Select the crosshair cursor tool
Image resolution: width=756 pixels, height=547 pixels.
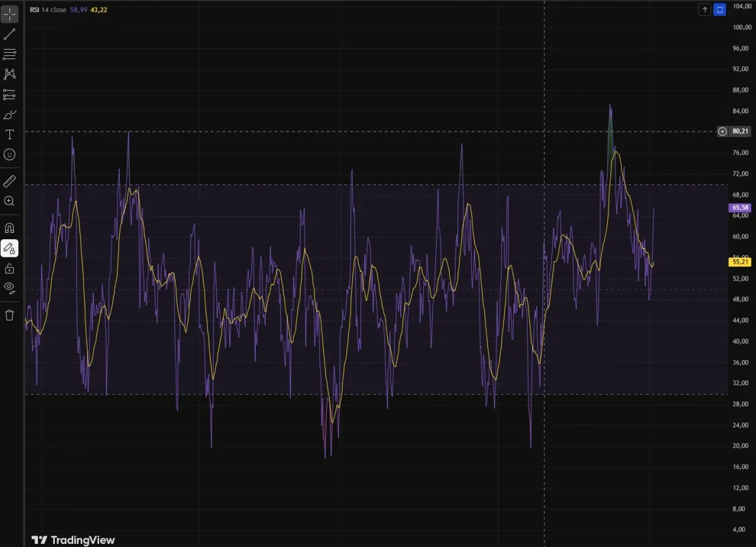point(9,14)
